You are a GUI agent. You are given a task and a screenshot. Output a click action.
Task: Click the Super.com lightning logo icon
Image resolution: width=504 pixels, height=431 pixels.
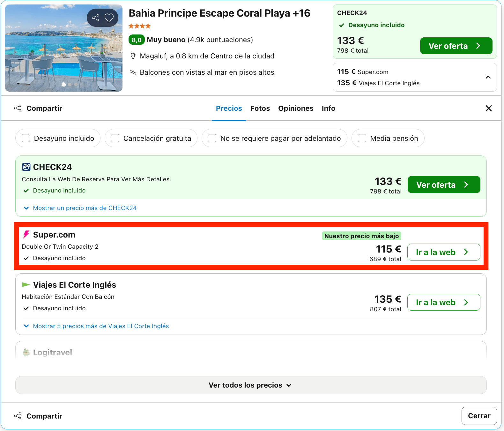[x=26, y=235]
